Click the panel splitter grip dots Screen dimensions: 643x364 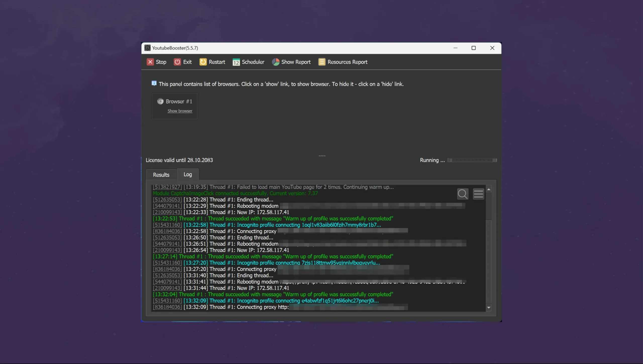322,156
